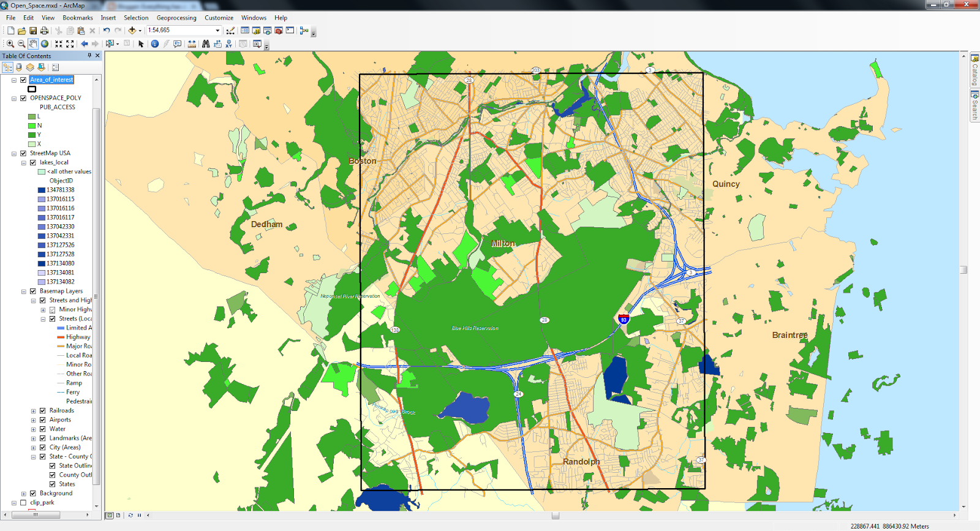Screen dimensions: 980x531
Task: Open a map document with the Open icon
Action: tap(21, 30)
